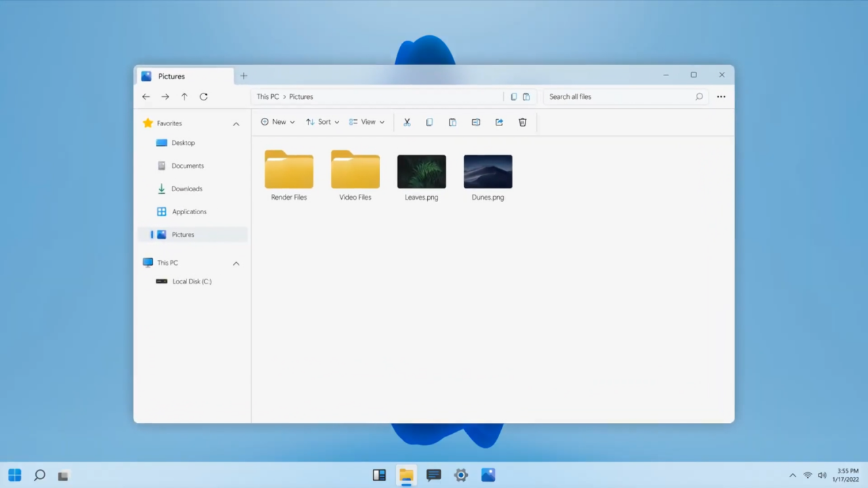Click the Favorites heading
The image size is (868, 488).
(x=170, y=123)
